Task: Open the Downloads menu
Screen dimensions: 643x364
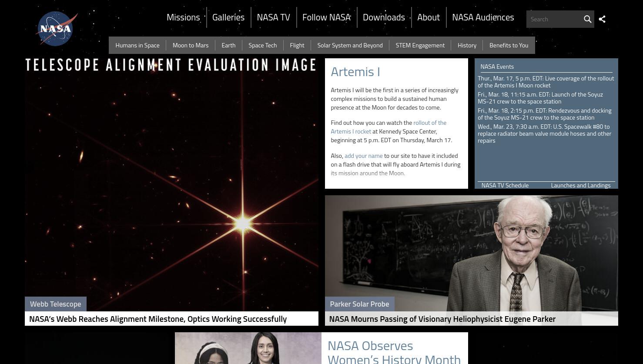Action: [384, 17]
